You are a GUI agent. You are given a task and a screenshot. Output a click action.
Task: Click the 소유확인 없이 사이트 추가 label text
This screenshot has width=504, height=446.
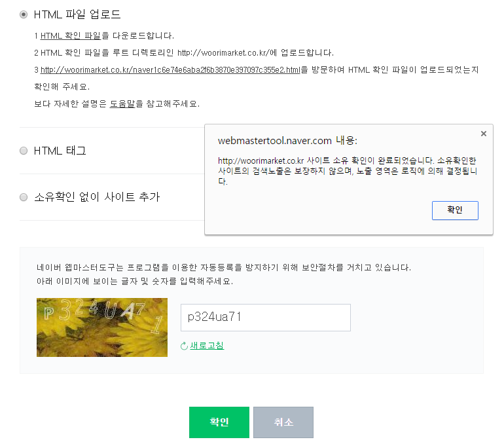click(x=97, y=196)
